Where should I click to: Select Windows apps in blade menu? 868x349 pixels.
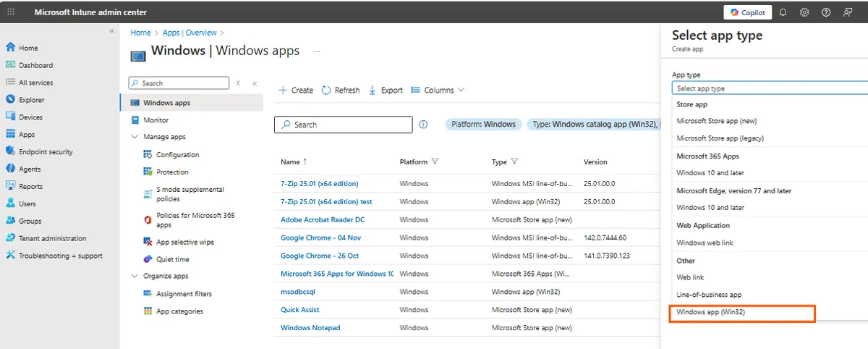[192, 103]
